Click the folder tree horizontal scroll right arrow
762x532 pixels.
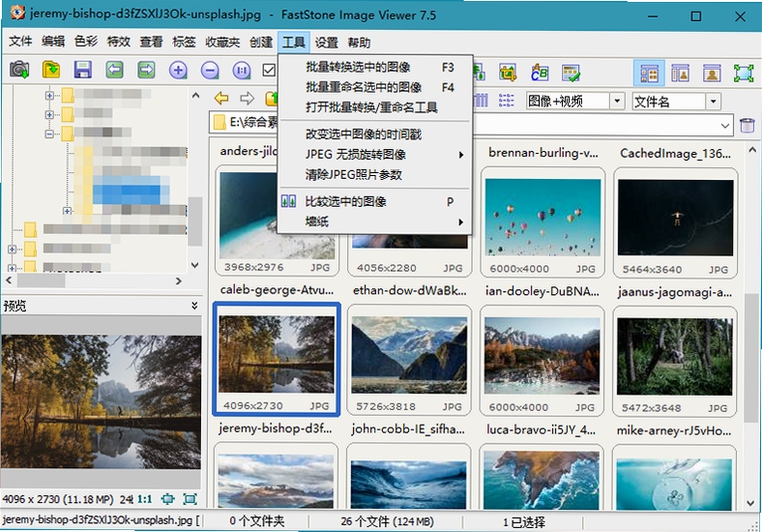179,281
